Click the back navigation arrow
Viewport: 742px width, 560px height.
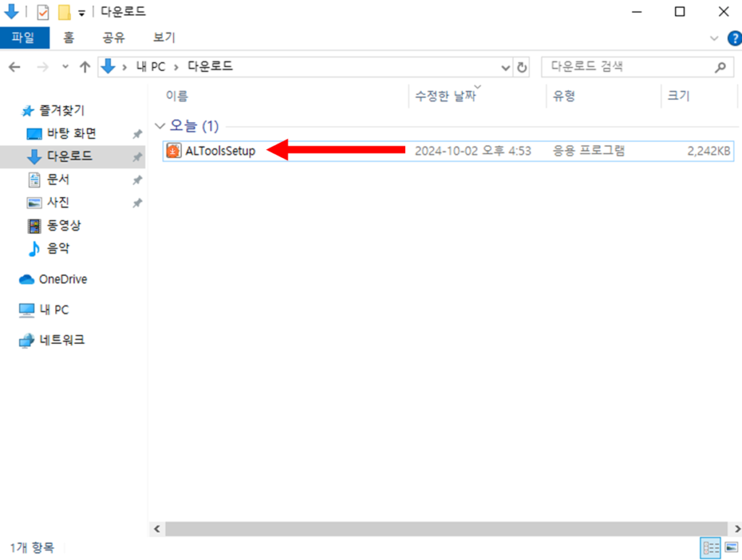tap(14, 67)
